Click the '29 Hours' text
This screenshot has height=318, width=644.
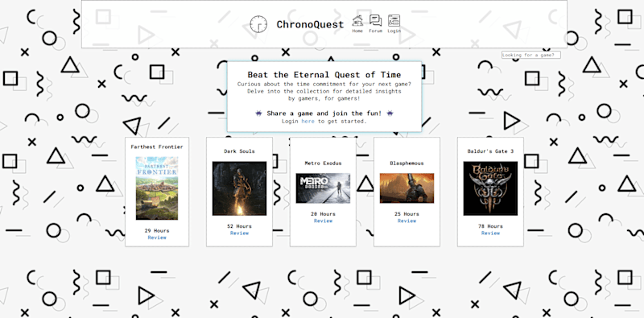click(x=157, y=231)
